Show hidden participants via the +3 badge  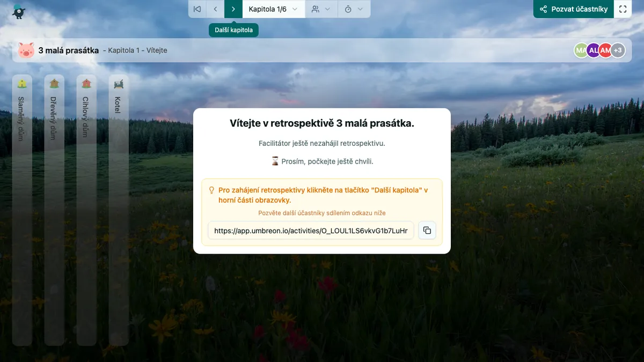point(617,50)
